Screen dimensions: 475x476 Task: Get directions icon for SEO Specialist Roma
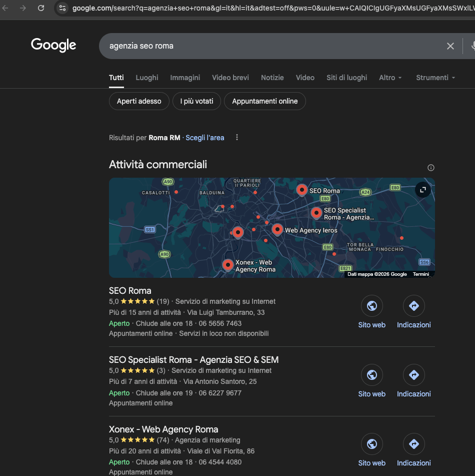(x=413, y=375)
